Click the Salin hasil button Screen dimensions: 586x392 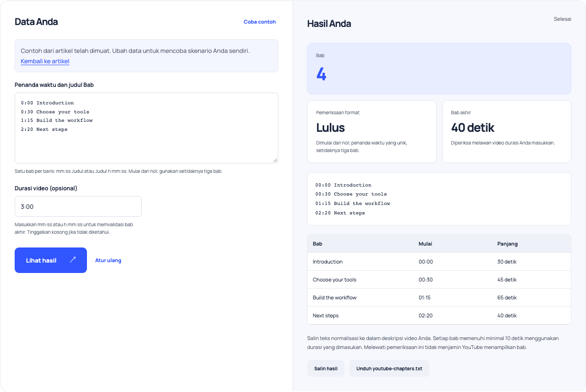[326, 368]
